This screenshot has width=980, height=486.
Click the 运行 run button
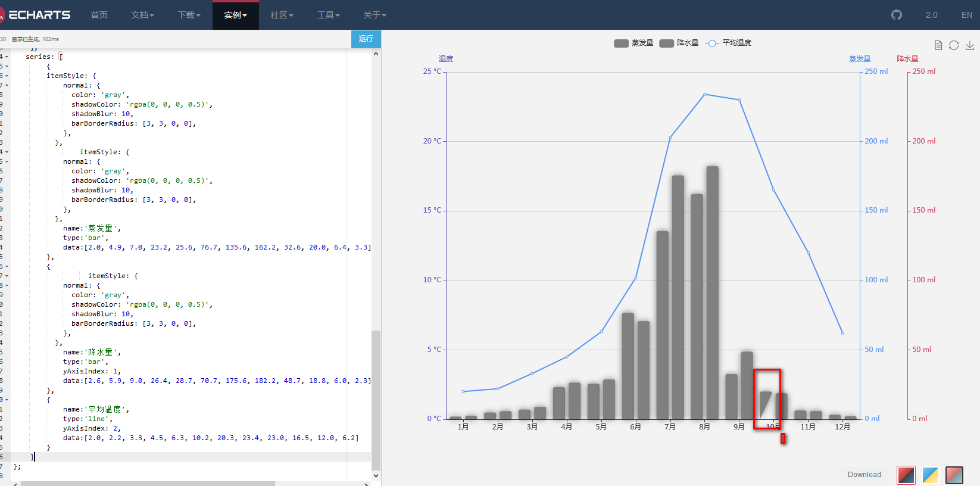pyautogui.click(x=366, y=39)
